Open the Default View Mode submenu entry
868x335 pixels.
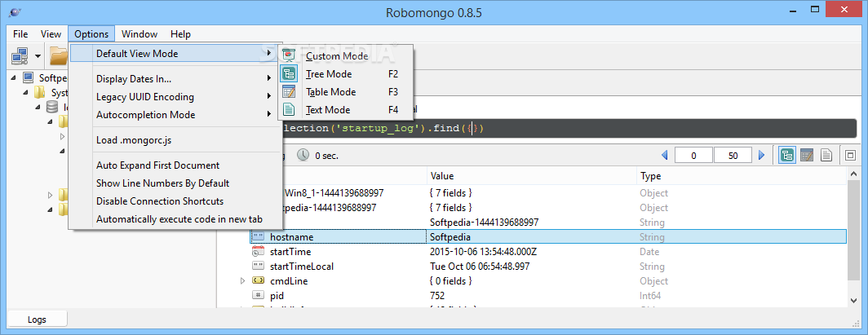pos(173,53)
